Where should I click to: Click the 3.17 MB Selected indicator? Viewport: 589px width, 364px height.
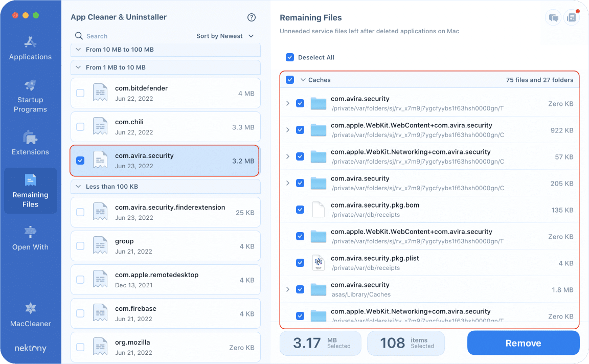321,343
